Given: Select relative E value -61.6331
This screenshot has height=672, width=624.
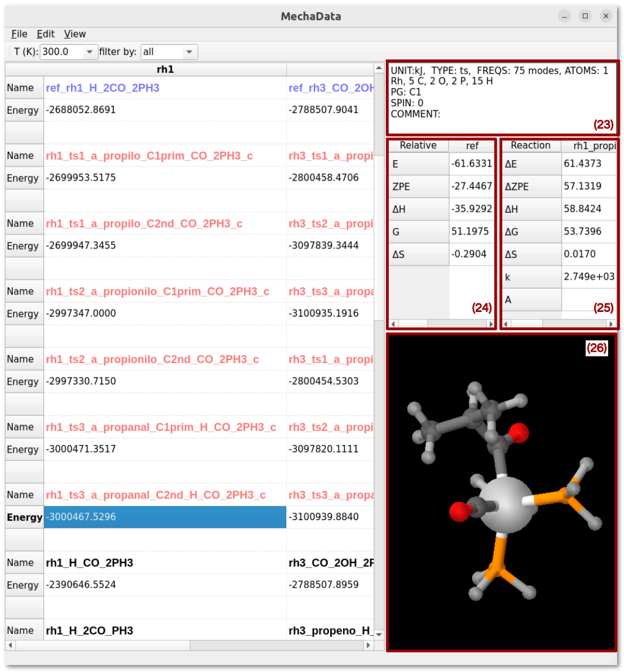Looking at the screenshot, I should point(472,164).
